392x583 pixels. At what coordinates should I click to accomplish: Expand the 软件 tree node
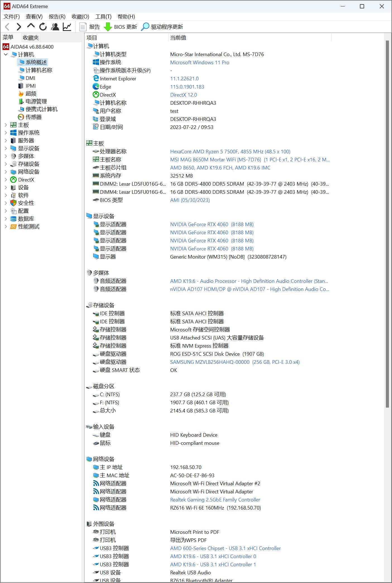tap(6, 195)
